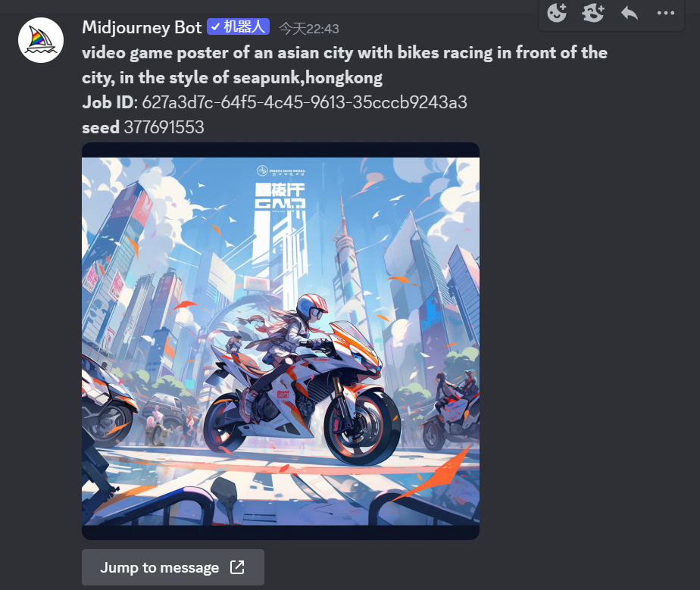Open the three-dot more options menu
This screenshot has height=590, width=700.
(666, 13)
